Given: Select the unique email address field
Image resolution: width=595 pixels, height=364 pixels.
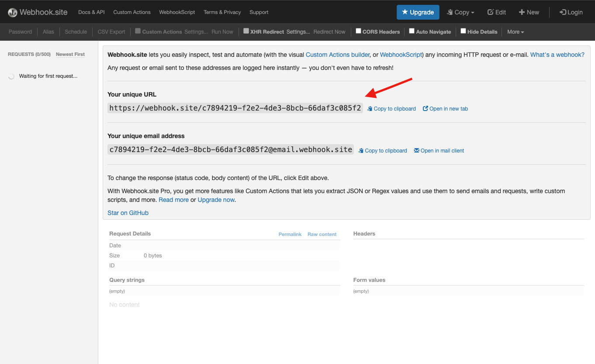Looking at the screenshot, I should click(231, 149).
